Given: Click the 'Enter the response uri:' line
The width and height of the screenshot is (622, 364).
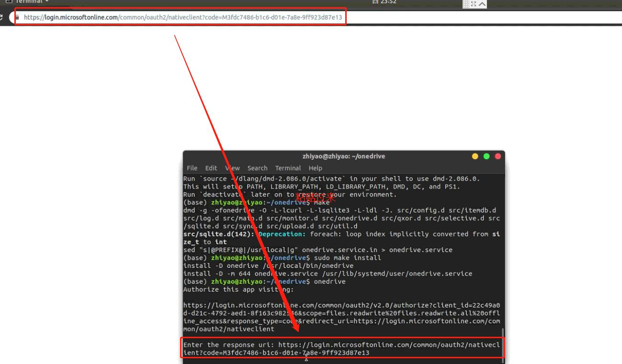Looking at the screenshot, I should coord(341,345).
